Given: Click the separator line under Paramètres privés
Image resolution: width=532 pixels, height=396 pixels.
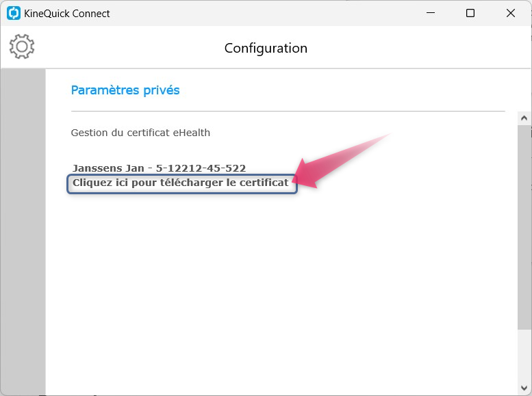Looking at the screenshot, I should (x=288, y=111).
